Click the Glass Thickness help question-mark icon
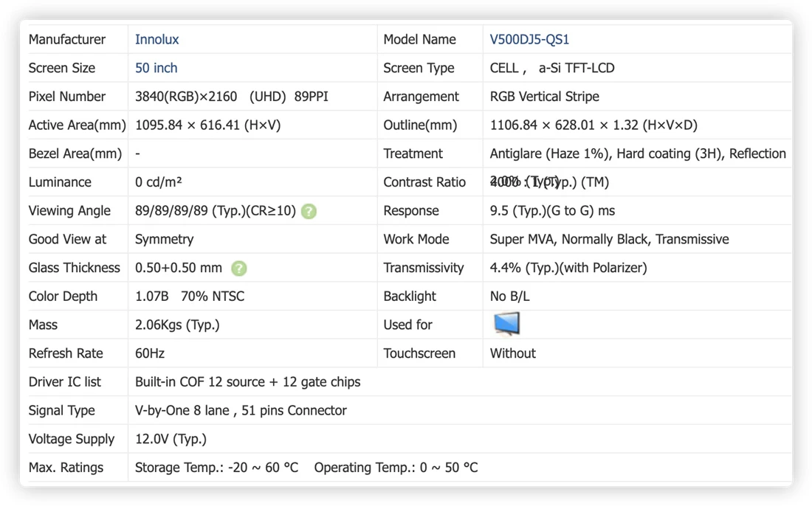 (x=238, y=268)
